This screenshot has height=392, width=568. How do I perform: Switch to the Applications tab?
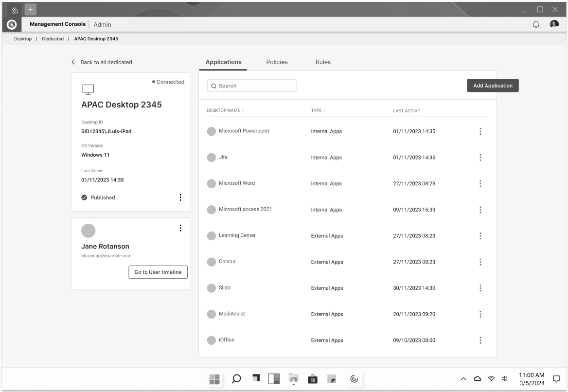click(x=224, y=62)
